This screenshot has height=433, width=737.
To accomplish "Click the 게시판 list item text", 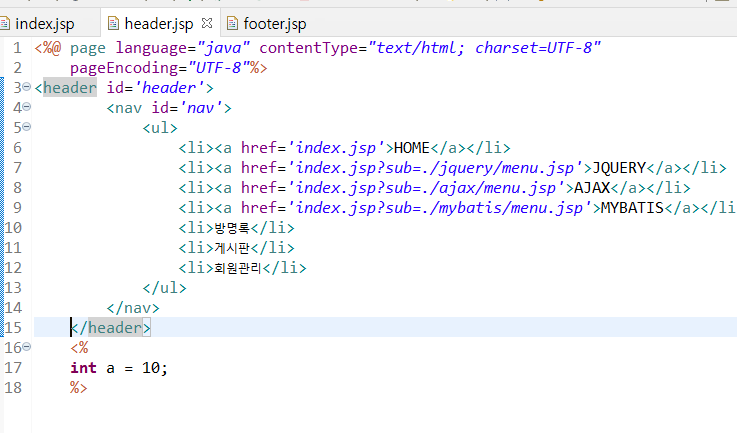I will [x=232, y=248].
